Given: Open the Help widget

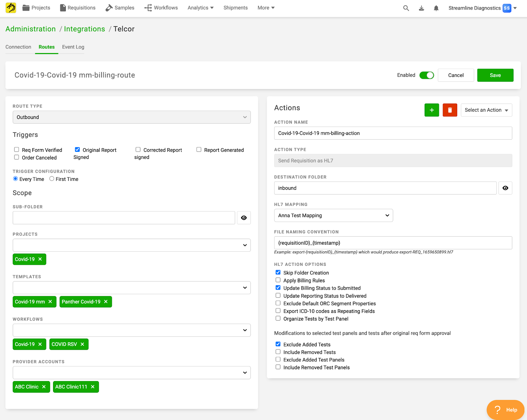Looking at the screenshot, I should click(x=505, y=410).
